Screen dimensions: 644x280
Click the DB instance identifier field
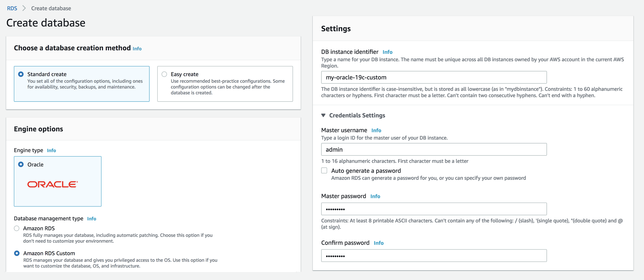coord(434,77)
